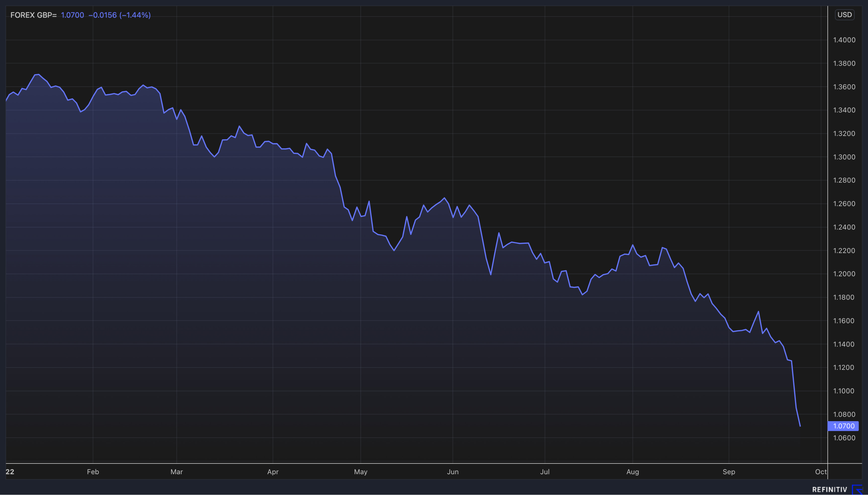The width and height of the screenshot is (868, 495).
Task: Click the Sep label on time axis
Action: 729,472
